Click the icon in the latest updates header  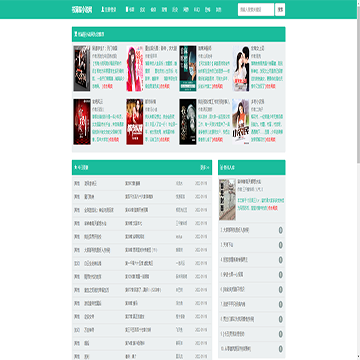(x=76, y=167)
